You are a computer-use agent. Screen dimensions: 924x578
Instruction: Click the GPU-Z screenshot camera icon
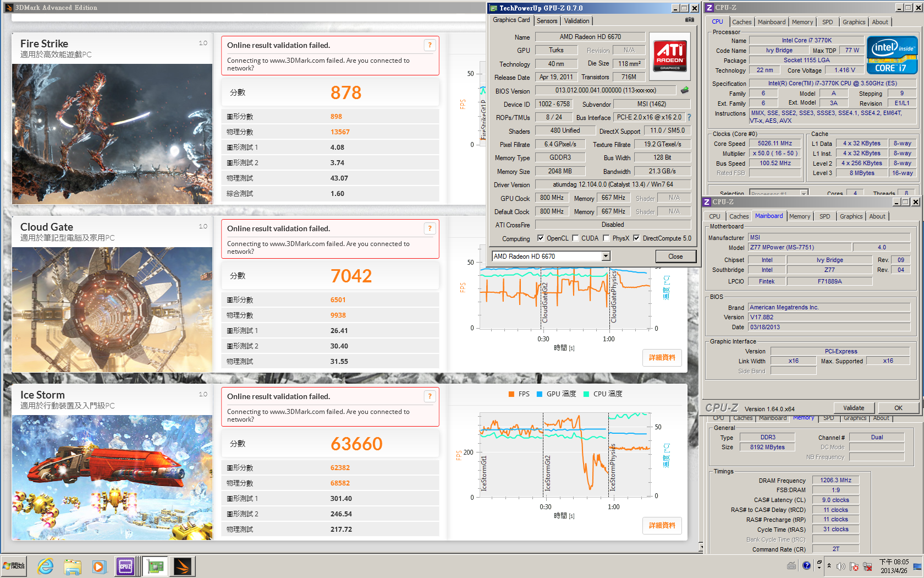click(689, 20)
